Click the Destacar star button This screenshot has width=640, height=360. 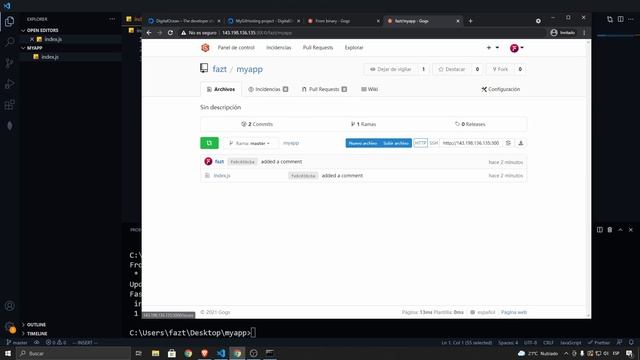[x=452, y=69]
